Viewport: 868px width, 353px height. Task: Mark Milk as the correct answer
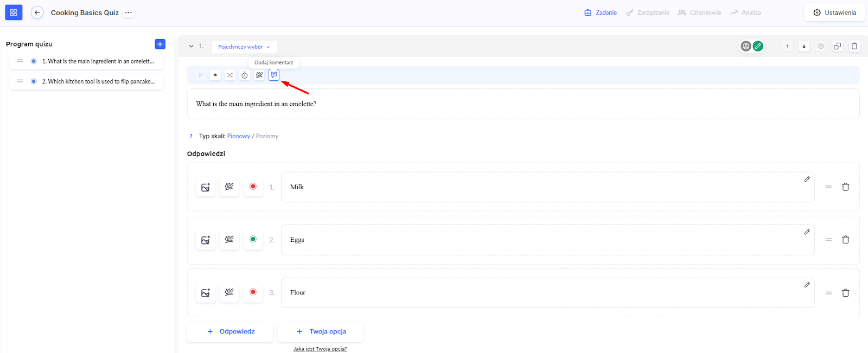pos(253,187)
